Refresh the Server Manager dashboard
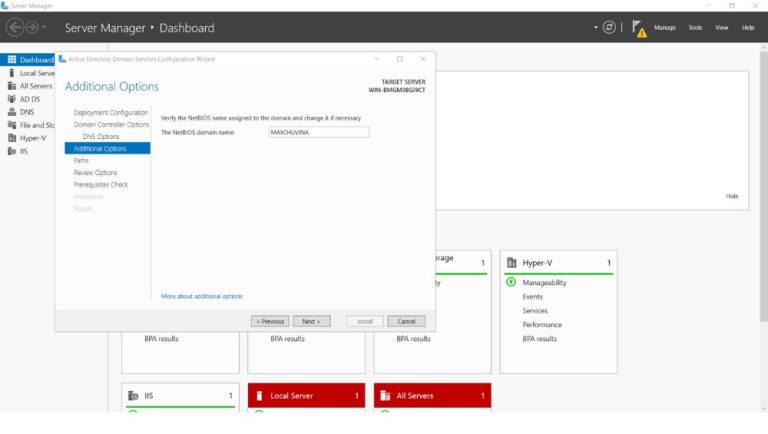Viewport: 768px width, 434px height. point(609,27)
